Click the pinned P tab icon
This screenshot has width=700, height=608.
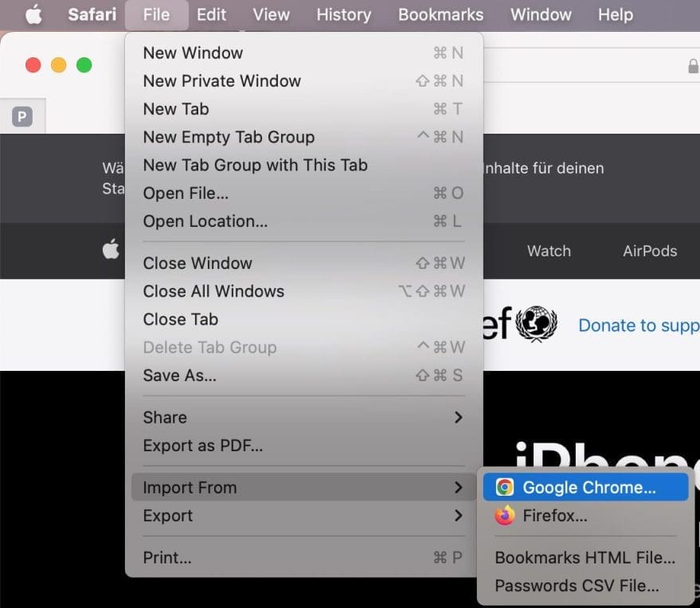22,117
